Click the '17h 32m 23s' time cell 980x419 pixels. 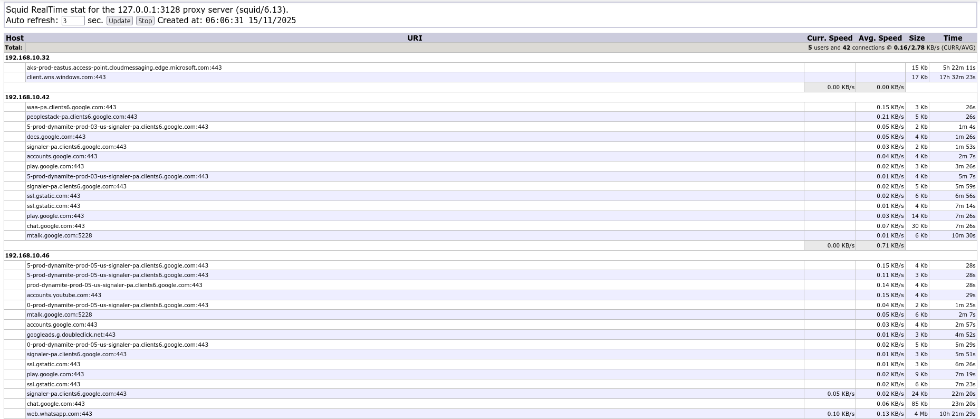tap(953, 77)
